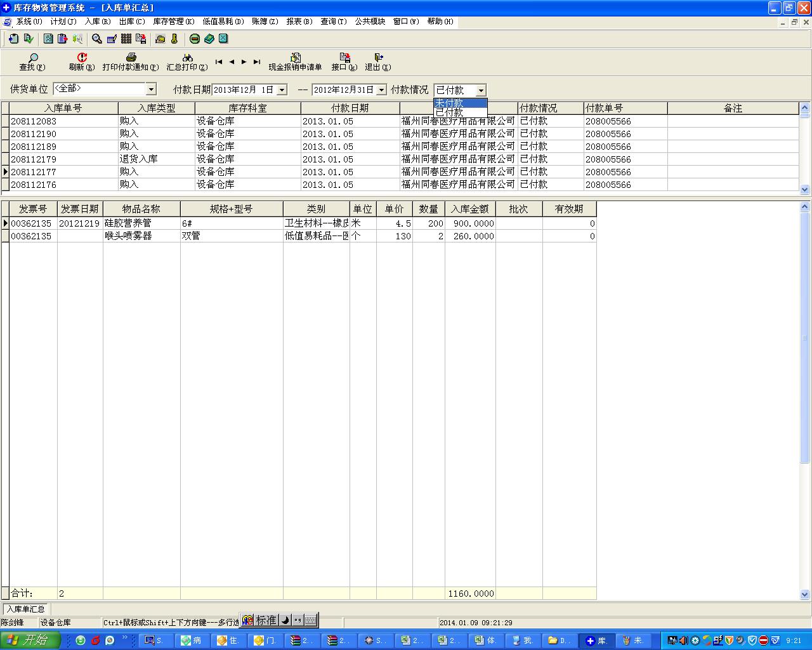Open the 报表 menu
Viewport: 812px width, 650px height.
coord(299,22)
